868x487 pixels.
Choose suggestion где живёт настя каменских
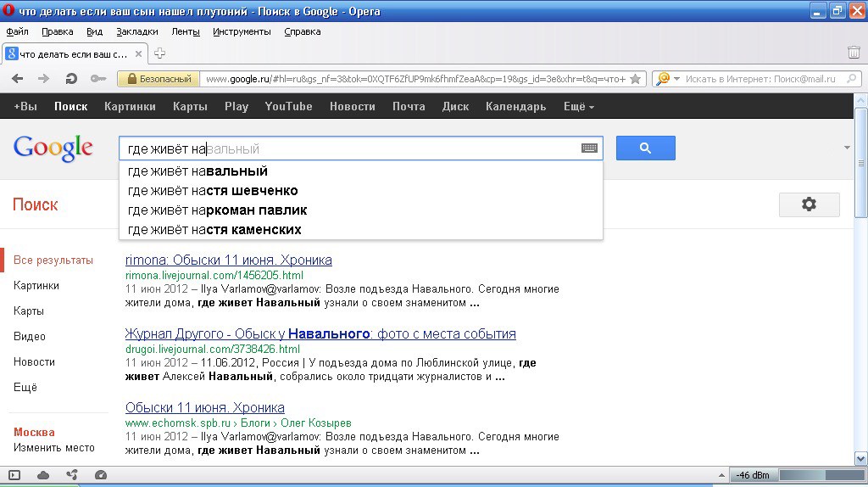361,229
